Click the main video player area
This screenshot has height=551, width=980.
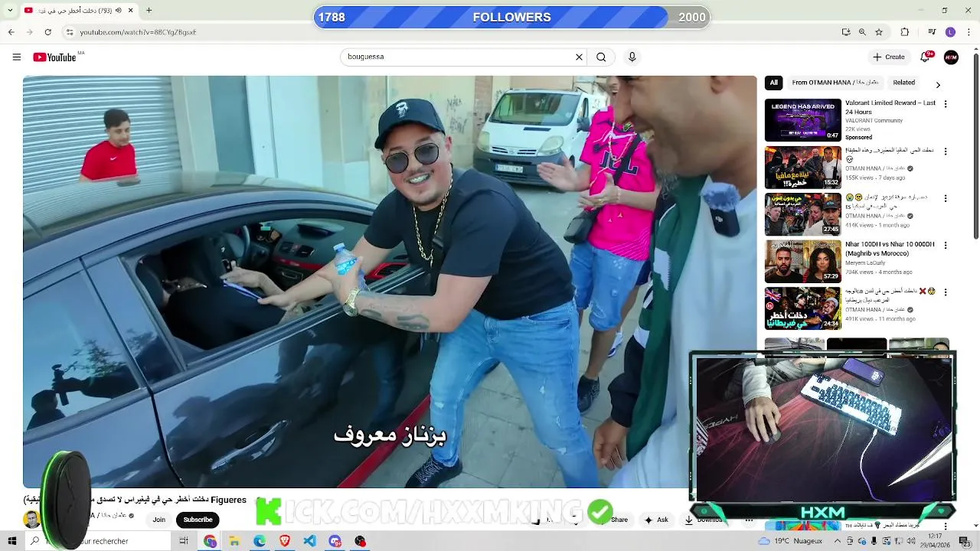(390, 282)
